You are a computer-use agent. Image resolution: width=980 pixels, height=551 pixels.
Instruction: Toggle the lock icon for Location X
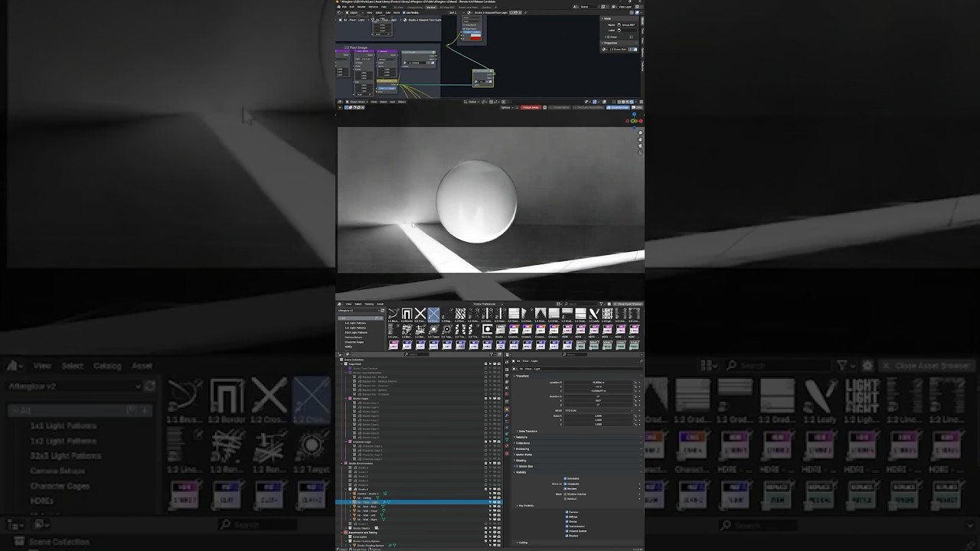[x=635, y=382]
